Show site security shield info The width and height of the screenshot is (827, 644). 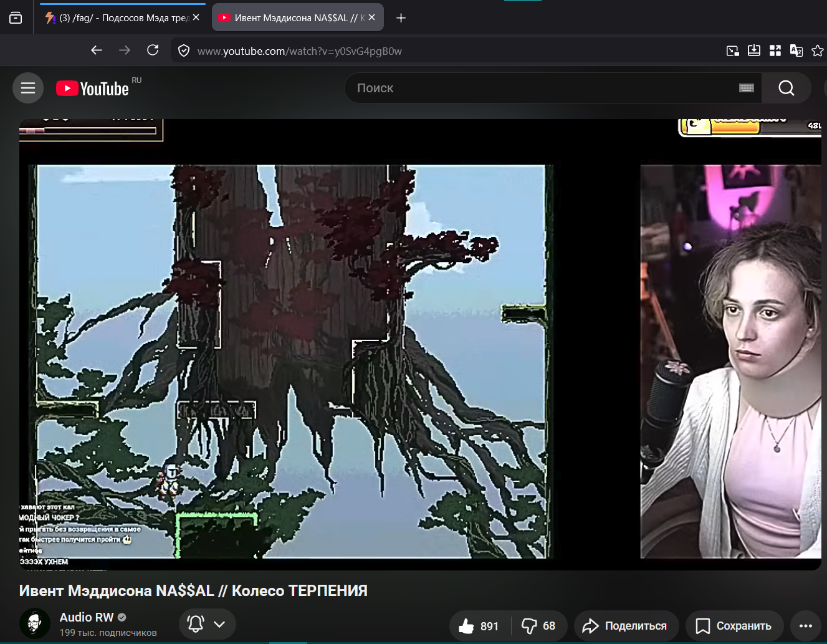point(184,51)
